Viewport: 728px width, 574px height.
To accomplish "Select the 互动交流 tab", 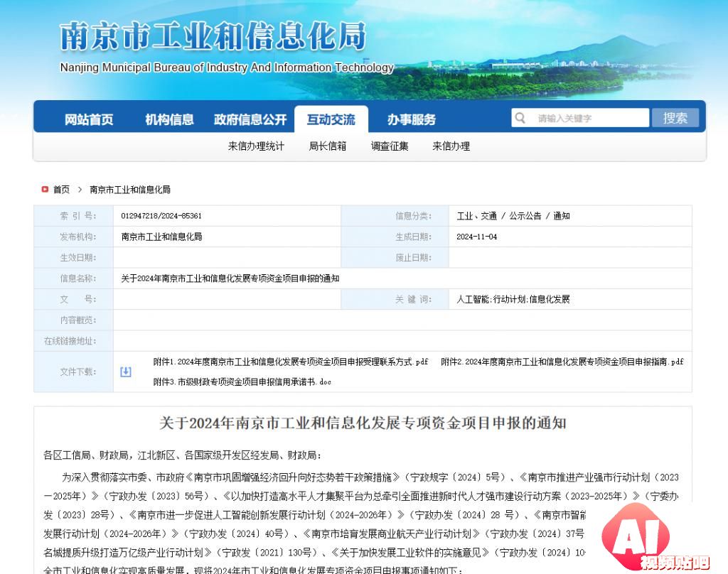I will click(x=331, y=120).
